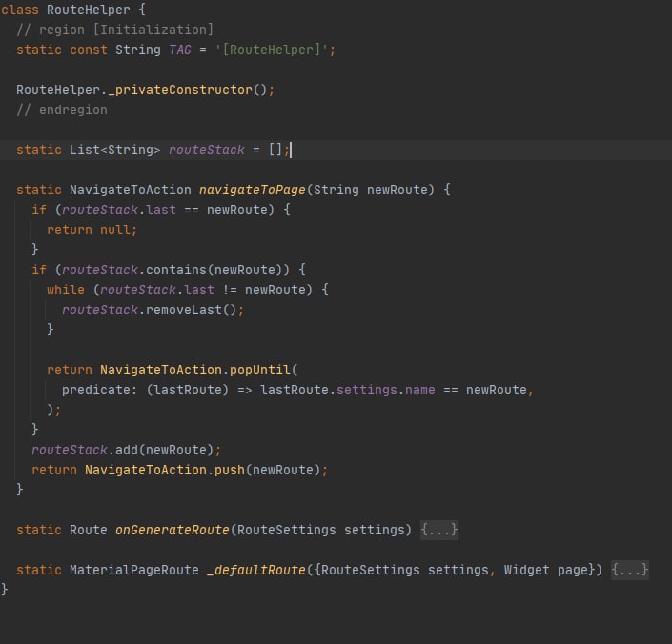Click removeLast in routeStack.removeLast()
Screen dimensions: 672x644
184,310
